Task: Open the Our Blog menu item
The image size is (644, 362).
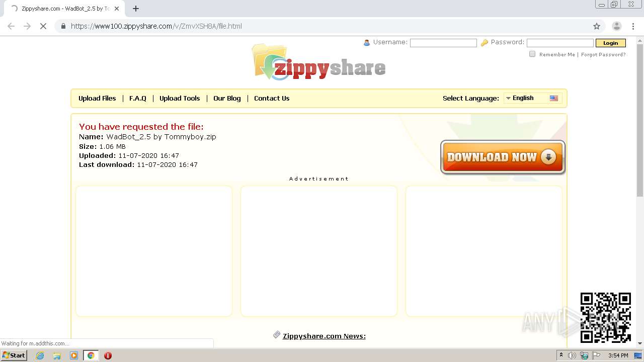Action: pos(227,99)
